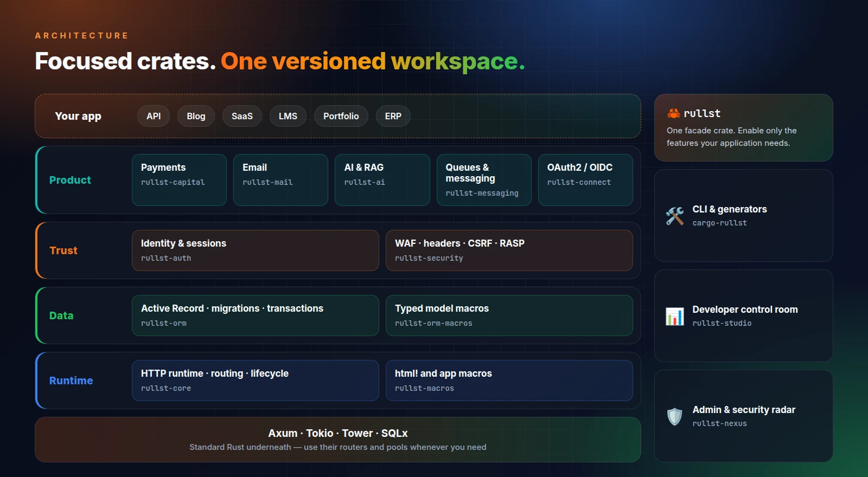Click the Runtime layer label
Image resolution: width=868 pixels, height=477 pixels.
coord(71,381)
